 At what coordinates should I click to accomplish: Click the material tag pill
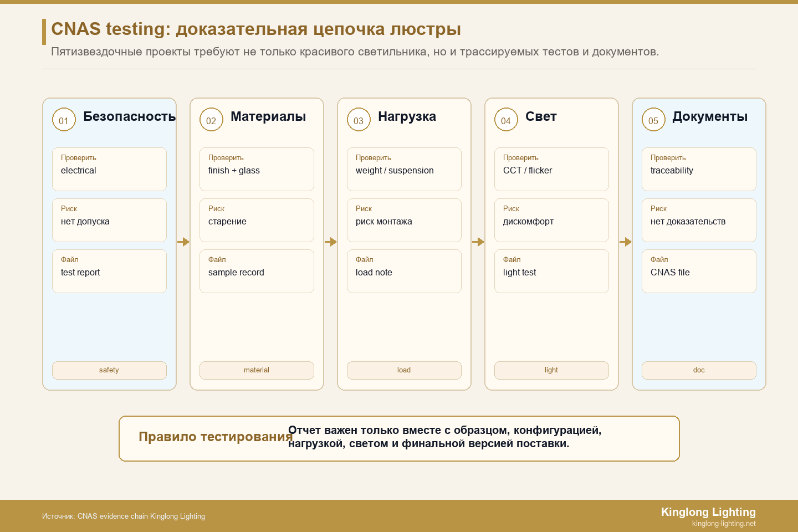pos(257,370)
